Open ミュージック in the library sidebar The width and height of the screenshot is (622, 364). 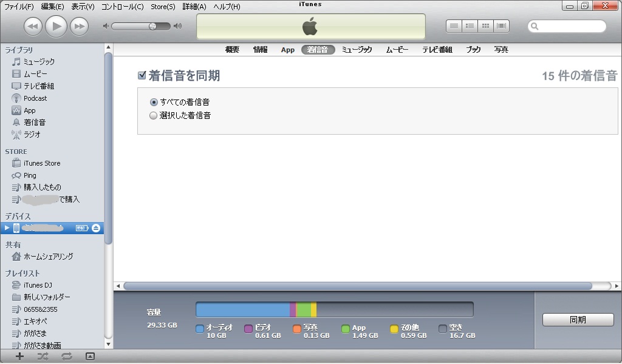[39, 62]
